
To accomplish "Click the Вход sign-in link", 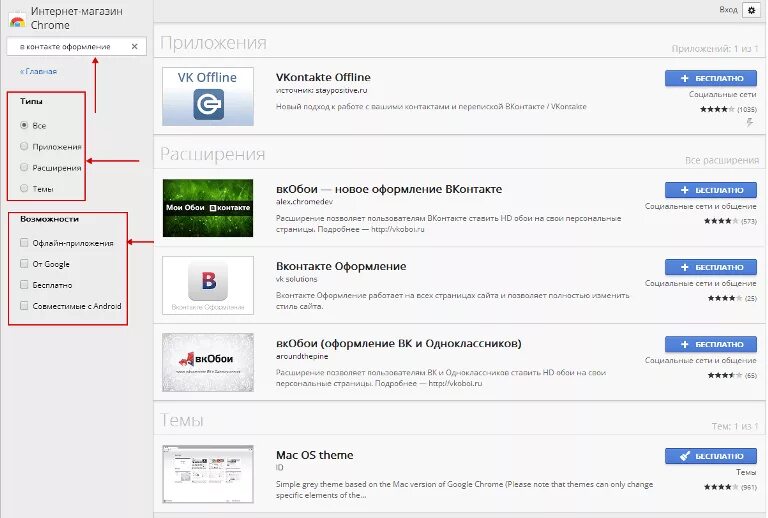I will coord(728,10).
